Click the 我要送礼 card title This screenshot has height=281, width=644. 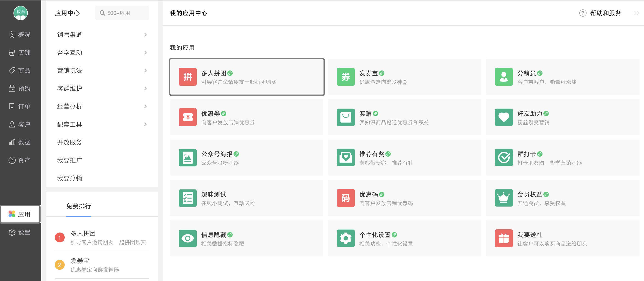coord(530,235)
